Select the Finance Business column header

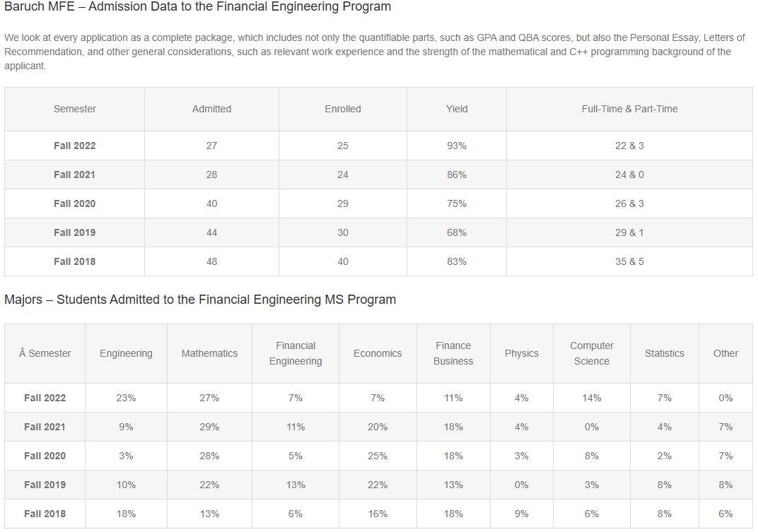[x=453, y=353]
